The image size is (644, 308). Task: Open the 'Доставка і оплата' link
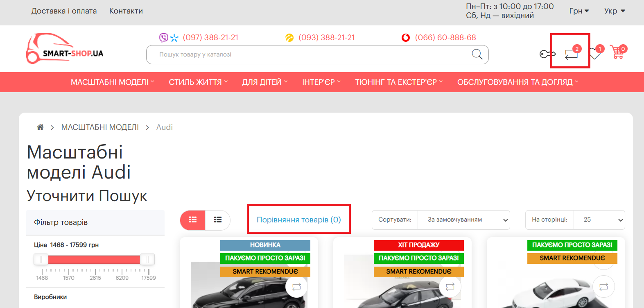pos(64,11)
